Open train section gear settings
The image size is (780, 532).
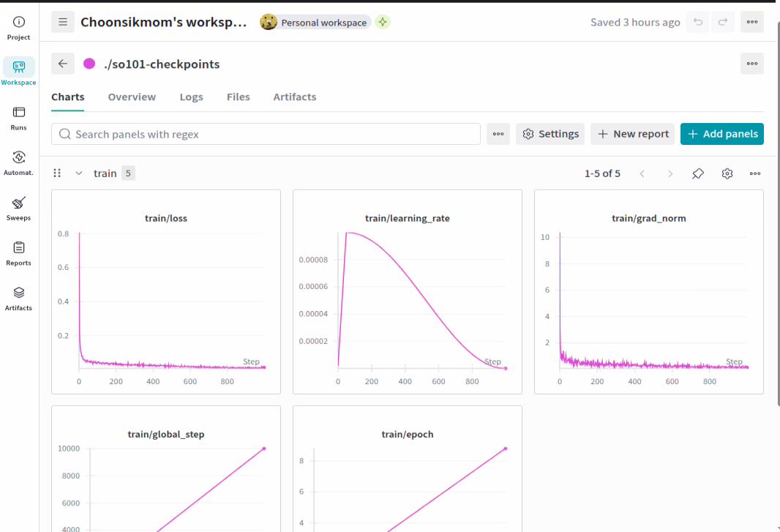727,173
